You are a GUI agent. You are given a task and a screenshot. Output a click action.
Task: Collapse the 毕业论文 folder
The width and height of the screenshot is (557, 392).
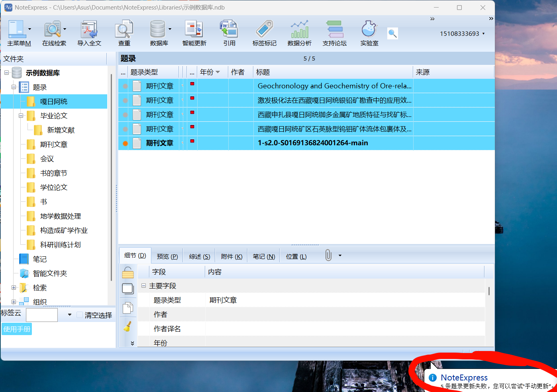[x=21, y=116]
